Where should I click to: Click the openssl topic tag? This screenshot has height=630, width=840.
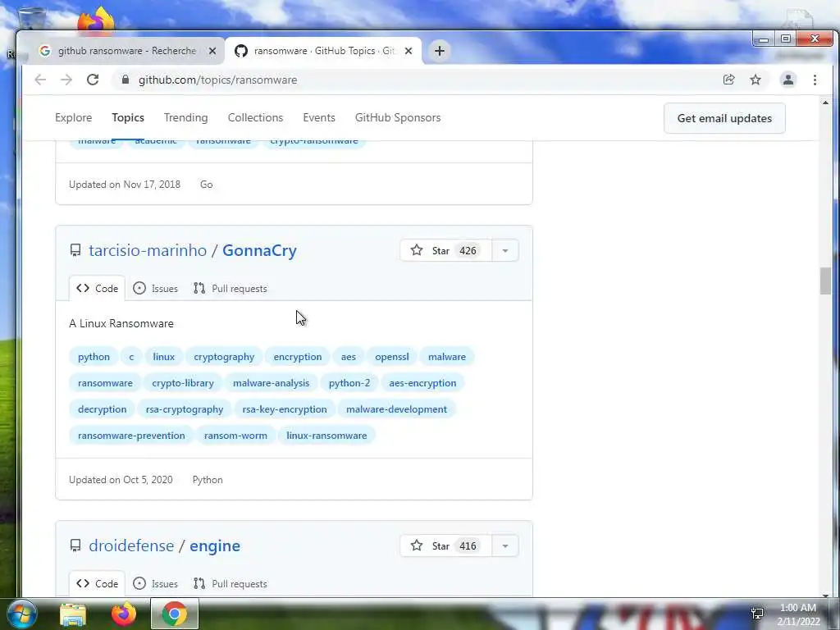tap(391, 357)
